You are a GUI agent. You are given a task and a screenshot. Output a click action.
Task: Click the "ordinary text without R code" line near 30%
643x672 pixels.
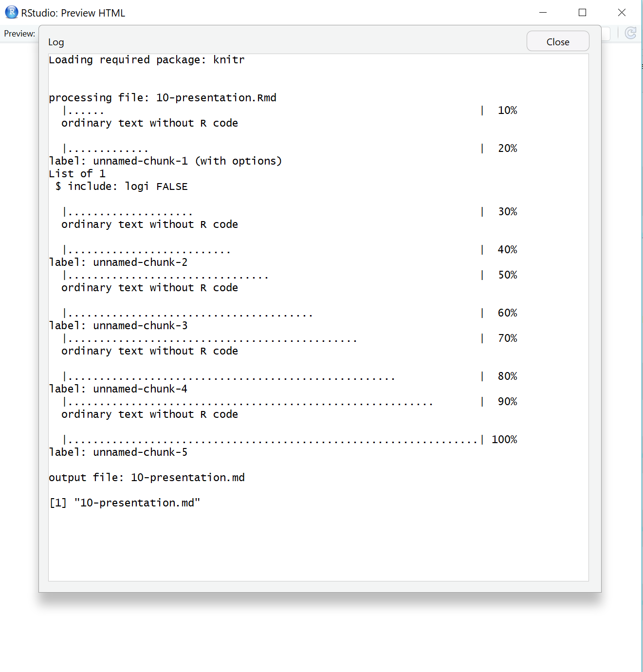pos(149,224)
